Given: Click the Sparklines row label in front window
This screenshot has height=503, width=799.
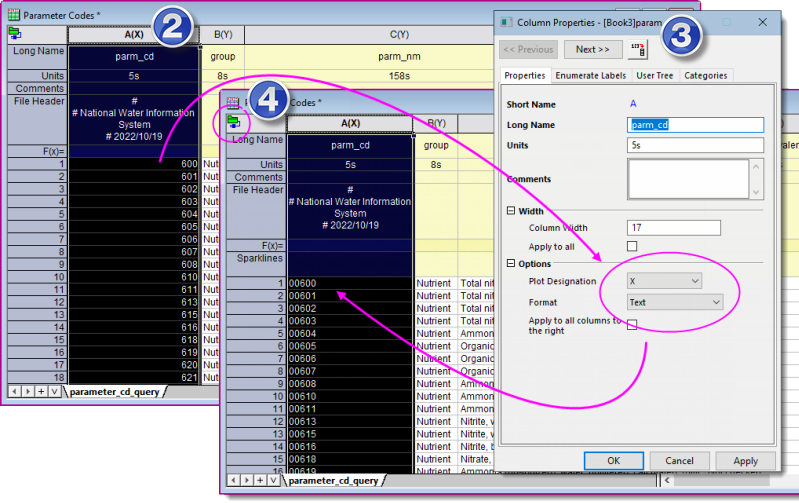Looking at the screenshot, I should click(x=256, y=264).
